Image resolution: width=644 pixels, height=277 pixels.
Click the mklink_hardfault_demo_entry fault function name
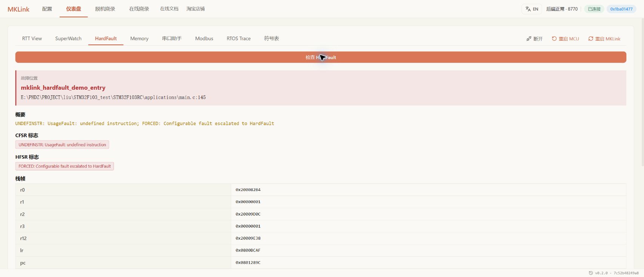tap(63, 88)
